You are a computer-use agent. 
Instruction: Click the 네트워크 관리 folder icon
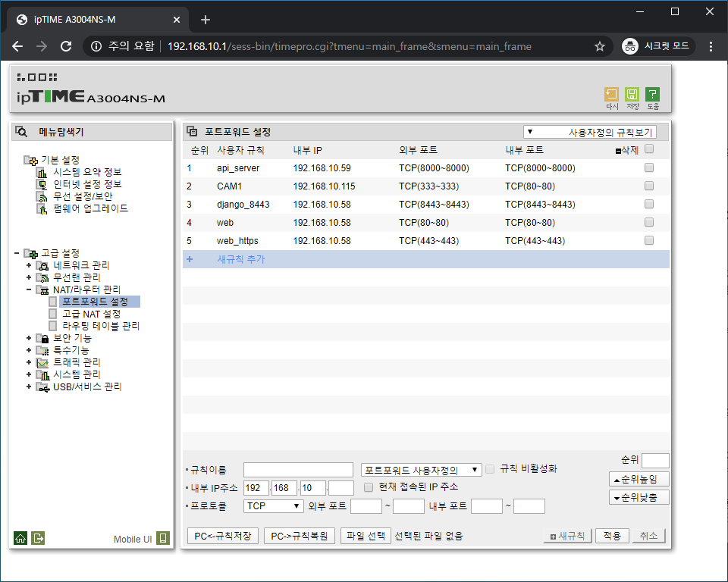pos(42,265)
